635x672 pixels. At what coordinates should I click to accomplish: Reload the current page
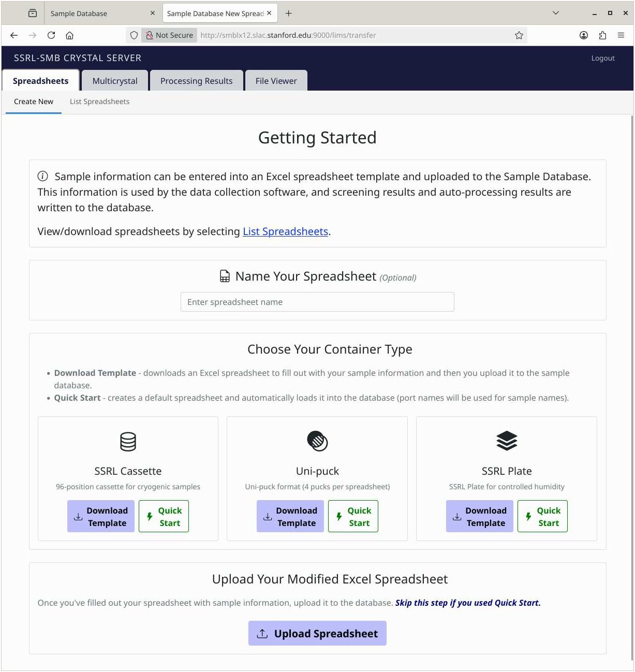click(x=51, y=35)
